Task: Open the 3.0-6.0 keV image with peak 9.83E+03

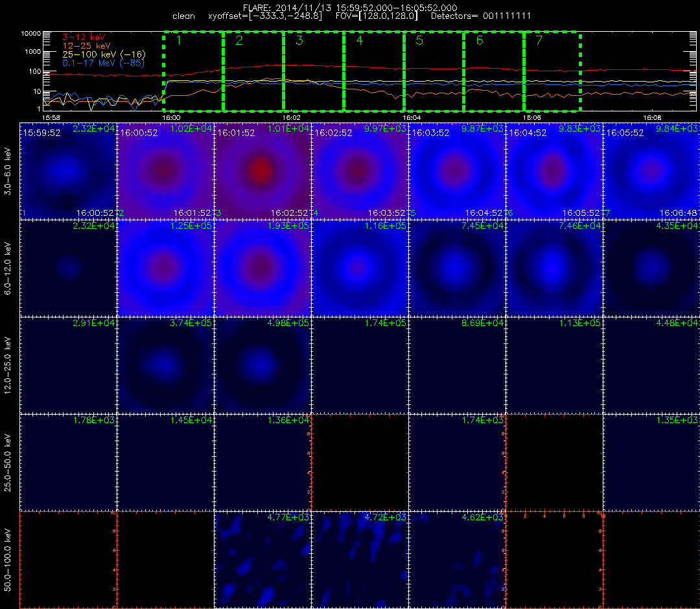Action: pos(554,171)
